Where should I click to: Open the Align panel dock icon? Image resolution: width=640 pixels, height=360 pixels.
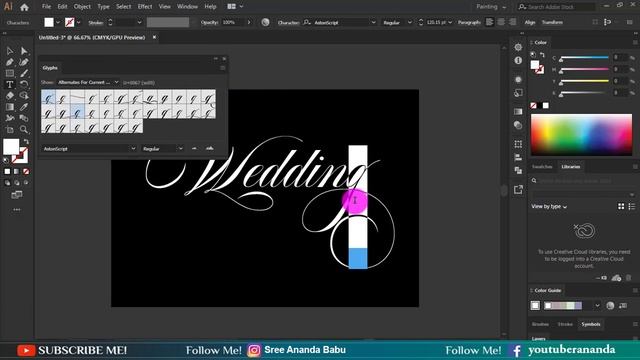click(x=518, y=157)
